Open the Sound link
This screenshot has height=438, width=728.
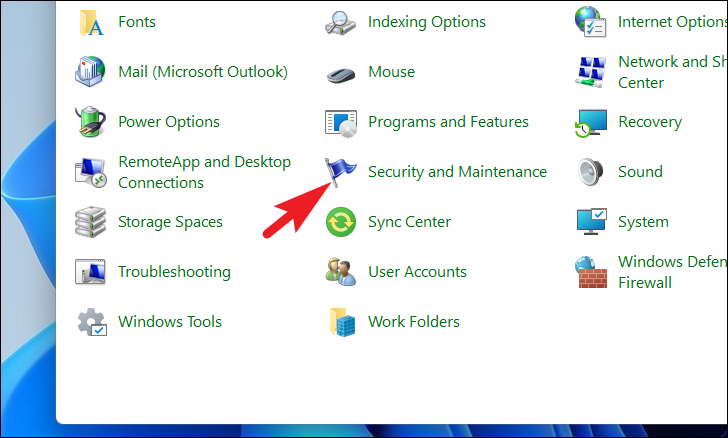(640, 172)
